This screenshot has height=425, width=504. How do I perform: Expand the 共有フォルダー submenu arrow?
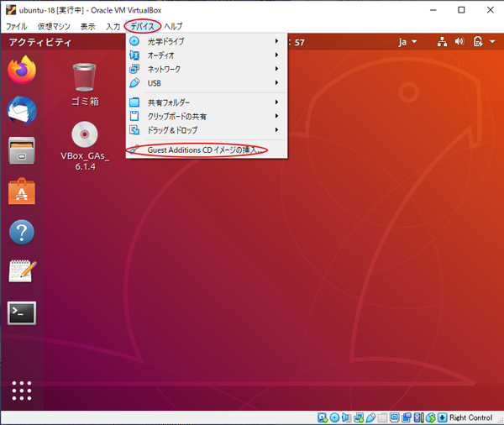(x=276, y=102)
